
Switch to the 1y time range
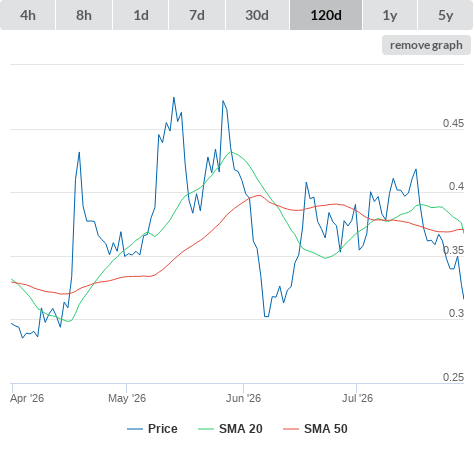click(x=390, y=15)
